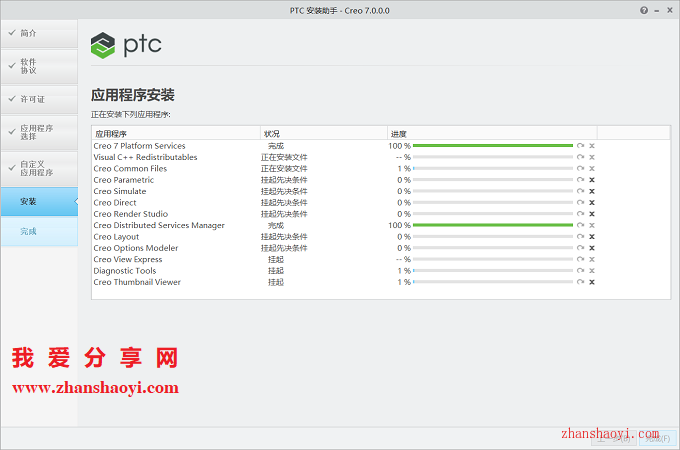Go to the 简介 step
680x450 pixels.
point(39,33)
